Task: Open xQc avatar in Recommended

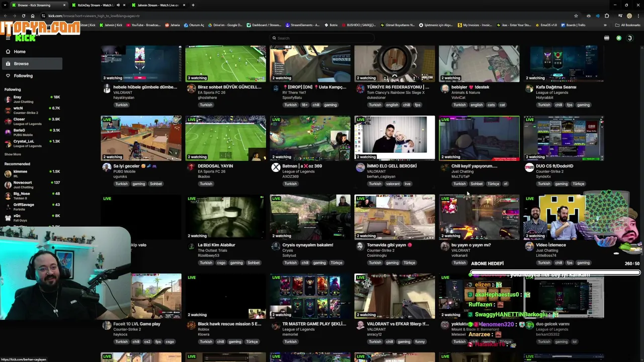Action: pyautogui.click(x=8, y=218)
